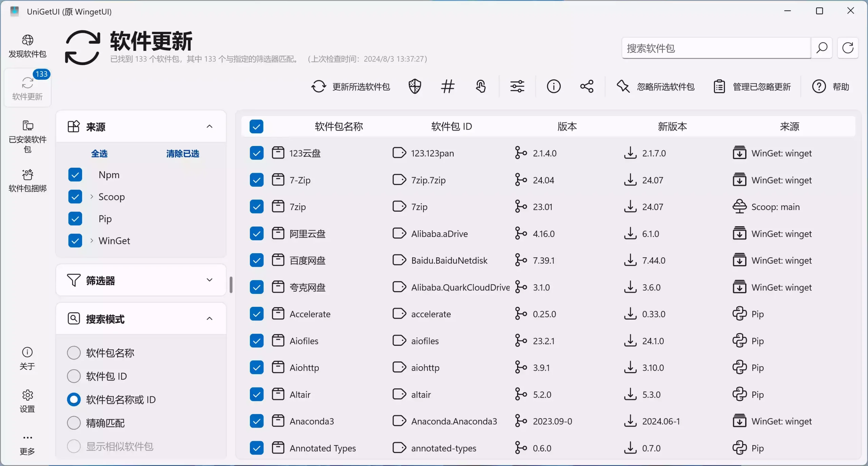Image resolution: width=868 pixels, height=466 pixels.
Task: Click into the 搜索软件包 search field
Action: pos(715,48)
